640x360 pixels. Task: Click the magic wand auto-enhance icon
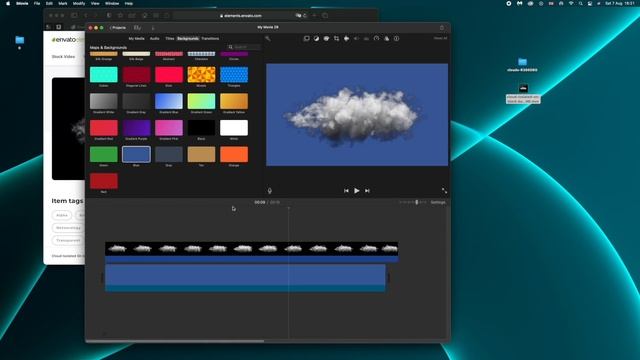click(268, 38)
